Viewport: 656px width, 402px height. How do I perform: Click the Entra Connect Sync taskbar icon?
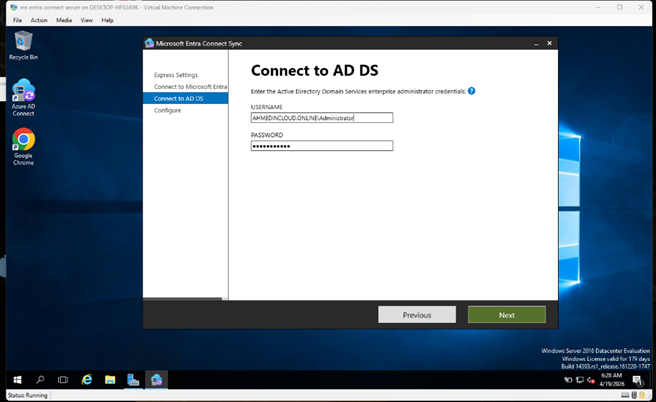click(x=156, y=380)
